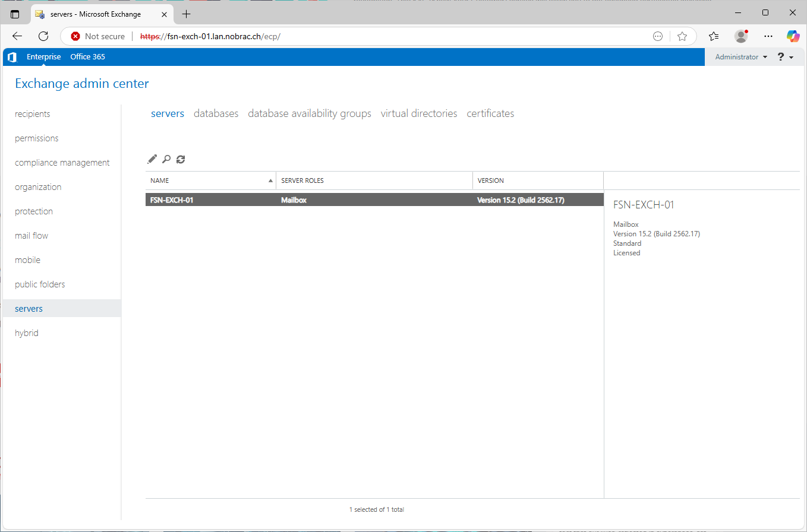The height and width of the screenshot is (532, 807).
Task: Open the certificates tab
Action: (490, 113)
